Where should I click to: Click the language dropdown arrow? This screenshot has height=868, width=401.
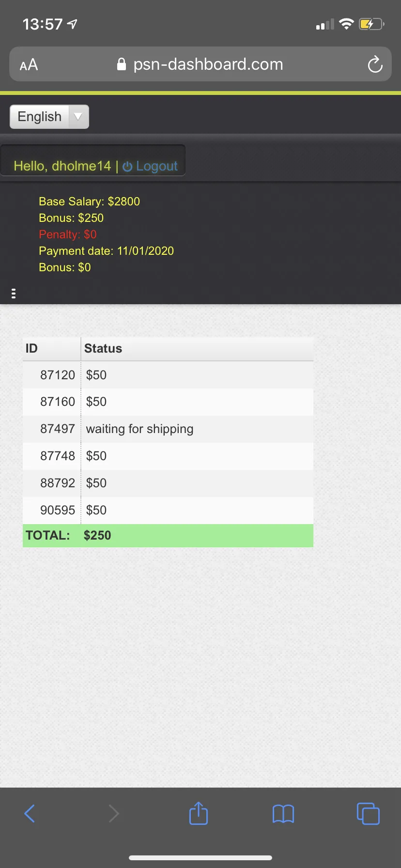point(78,117)
